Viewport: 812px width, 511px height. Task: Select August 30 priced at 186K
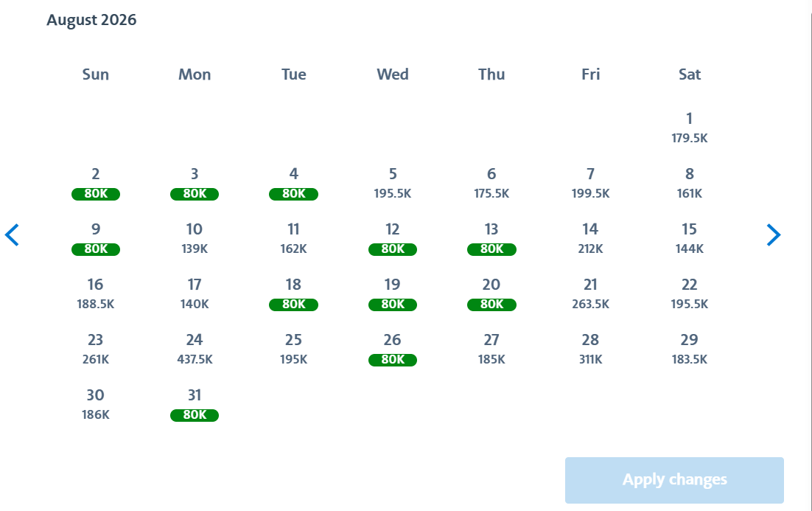click(x=96, y=404)
